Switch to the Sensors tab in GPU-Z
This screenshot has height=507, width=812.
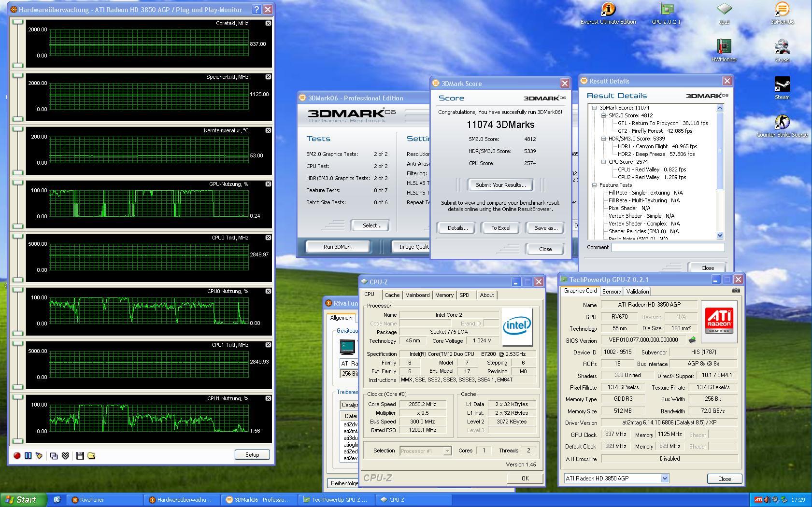click(x=612, y=292)
